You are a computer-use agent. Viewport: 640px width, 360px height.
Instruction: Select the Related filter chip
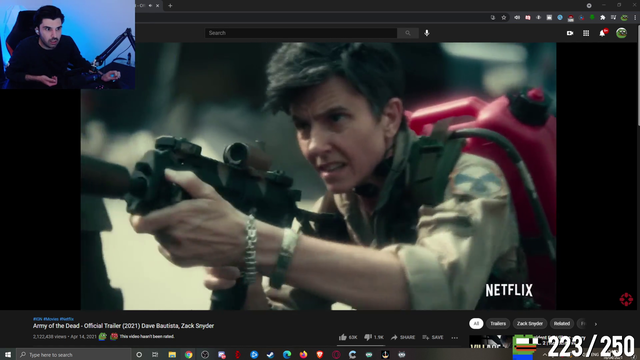[562, 324]
